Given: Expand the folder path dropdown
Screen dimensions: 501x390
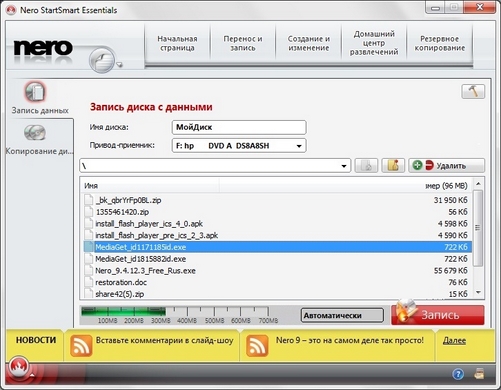Looking at the screenshot, I should pyautogui.click(x=344, y=166).
